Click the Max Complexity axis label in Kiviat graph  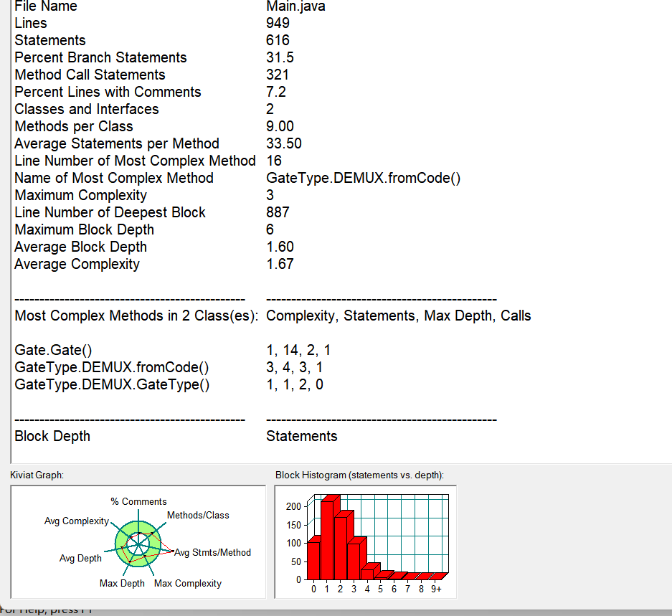point(188,584)
